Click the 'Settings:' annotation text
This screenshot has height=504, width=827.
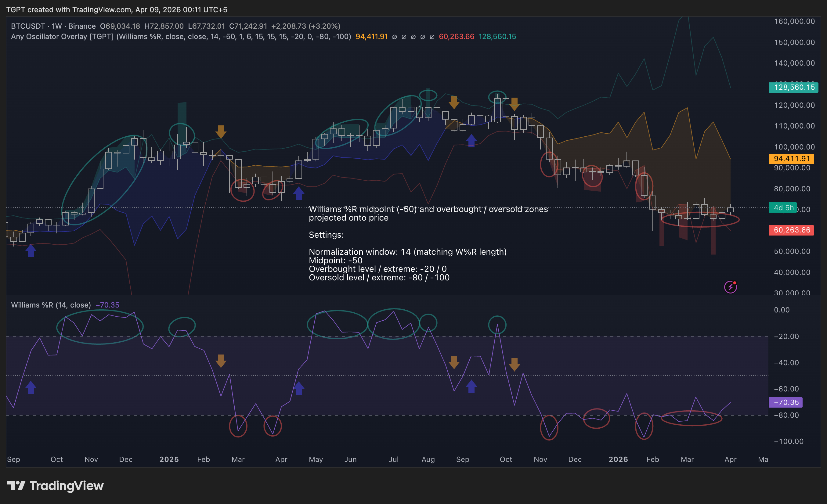coord(326,235)
